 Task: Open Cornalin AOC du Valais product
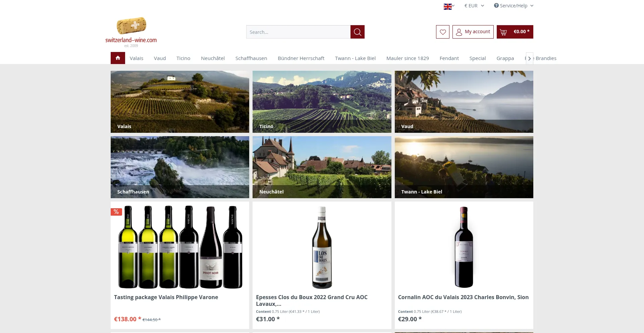coord(463,297)
